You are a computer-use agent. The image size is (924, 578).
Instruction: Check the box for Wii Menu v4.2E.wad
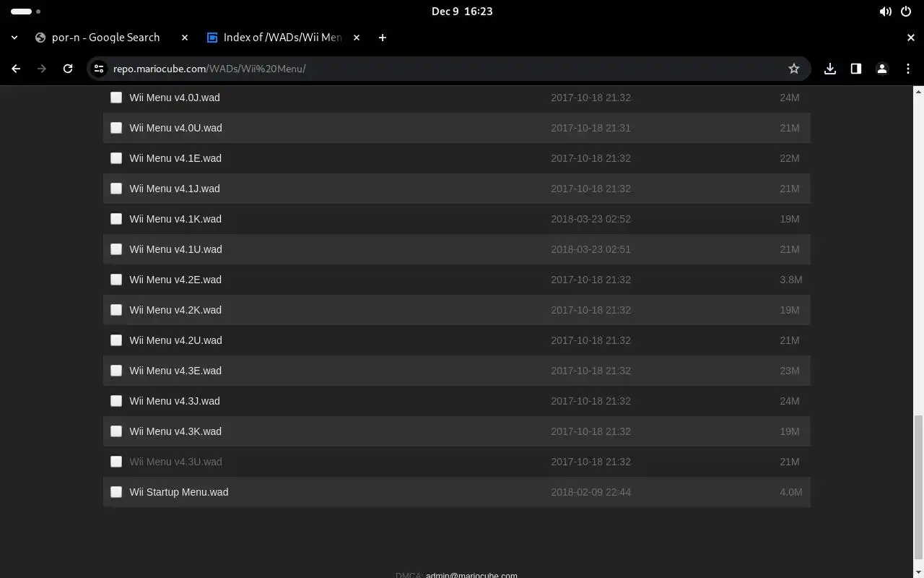[x=116, y=280]
